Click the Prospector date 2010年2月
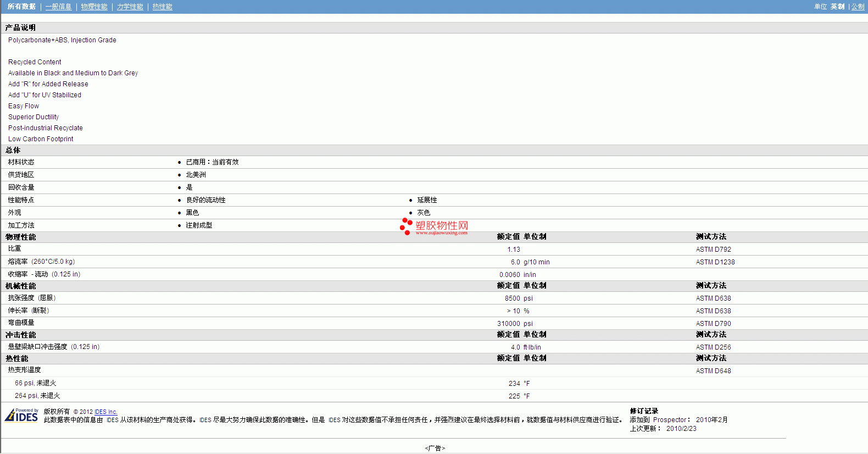The image size is (868, 454). point(712,420)
